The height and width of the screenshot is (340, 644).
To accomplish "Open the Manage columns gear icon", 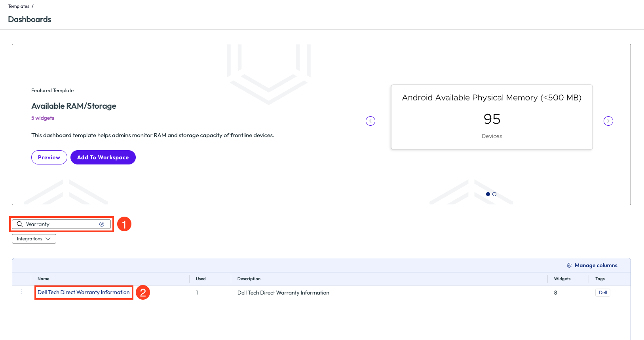I will (569, 265).
